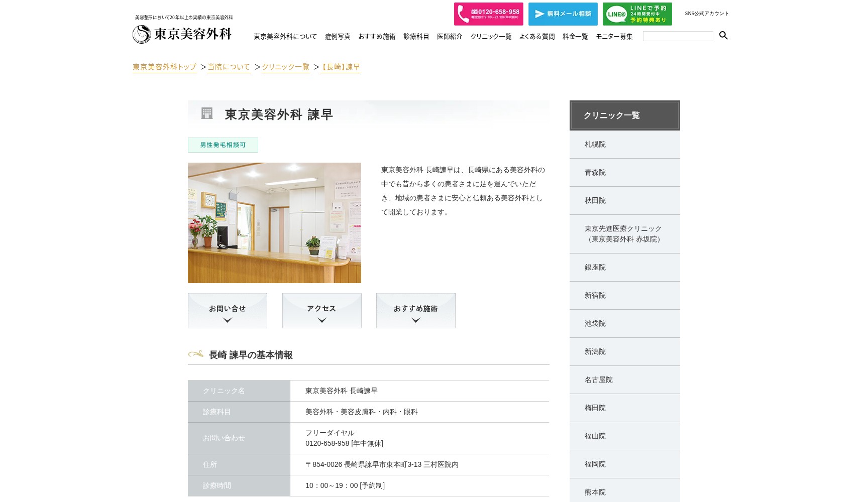Select 新宿院 in the clinic list
The image size is (868, 502).
click(625, 296)
